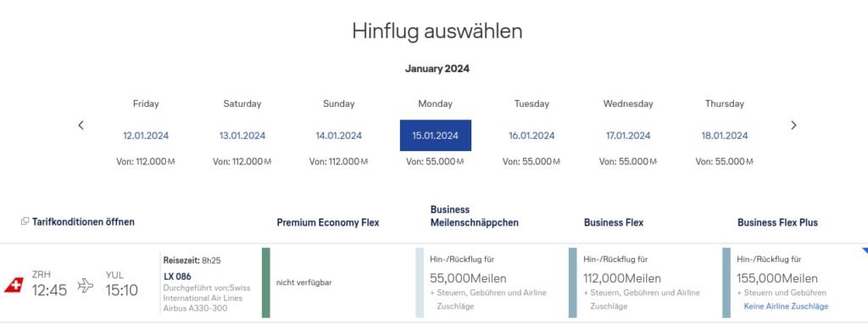Select Saturday 13.01.2024 date
The width and height of the screenshot is (868, 324).
coord(242,136)
